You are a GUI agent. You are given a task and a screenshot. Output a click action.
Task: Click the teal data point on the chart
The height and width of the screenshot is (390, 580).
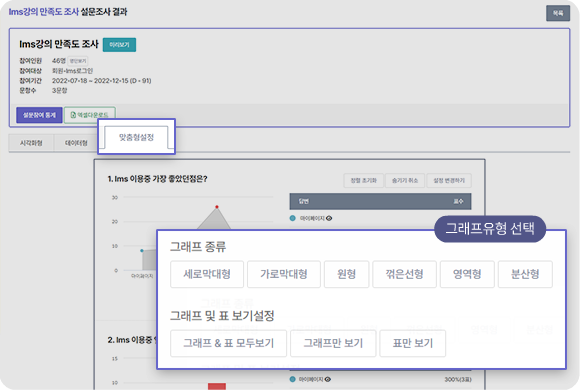(142, 251)
